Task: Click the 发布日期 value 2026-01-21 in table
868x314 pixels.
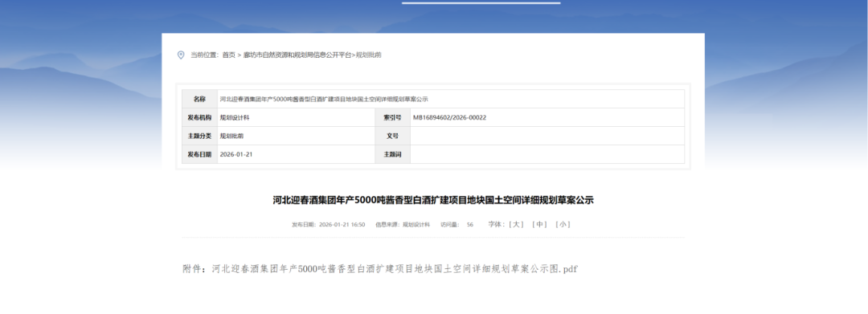Action: click(x=235, y=155)
